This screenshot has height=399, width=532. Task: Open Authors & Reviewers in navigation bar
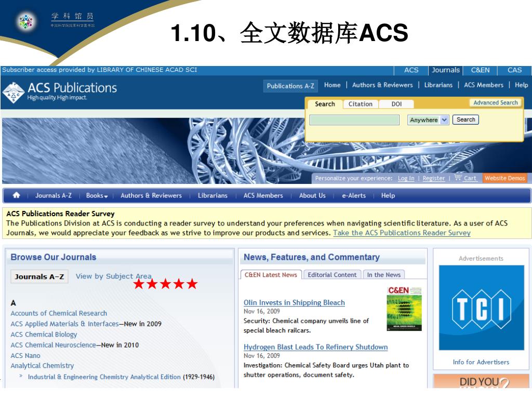click(x=151, y=195)
